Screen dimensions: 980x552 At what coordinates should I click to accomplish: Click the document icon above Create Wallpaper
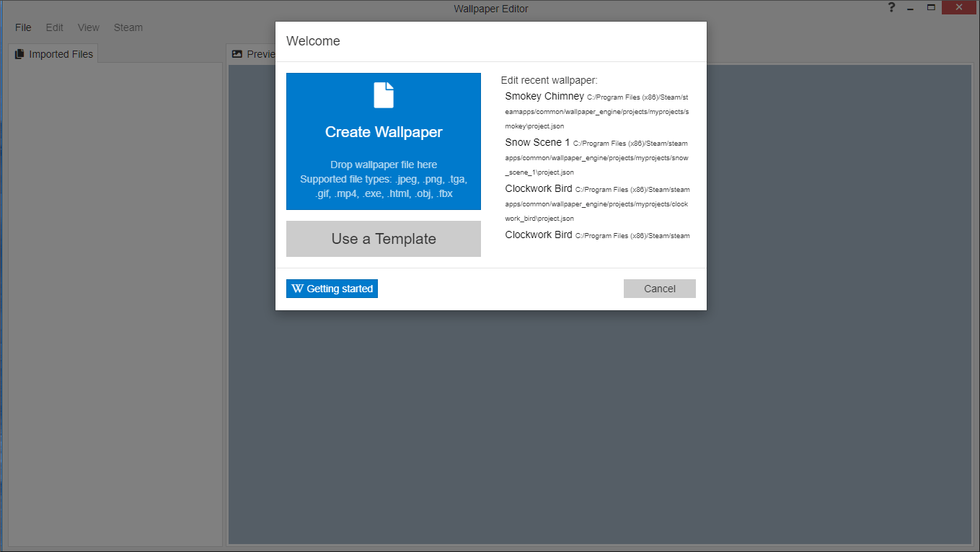click(384, 95)
